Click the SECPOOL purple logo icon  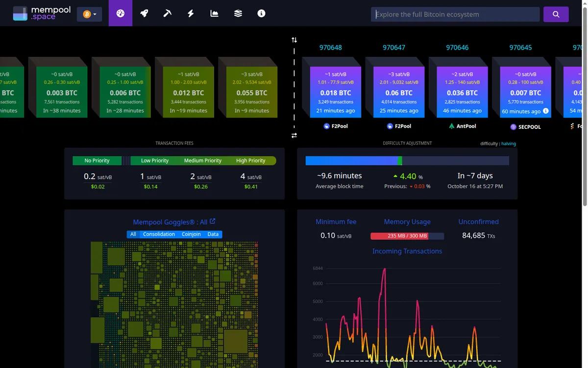coord(514,126)
